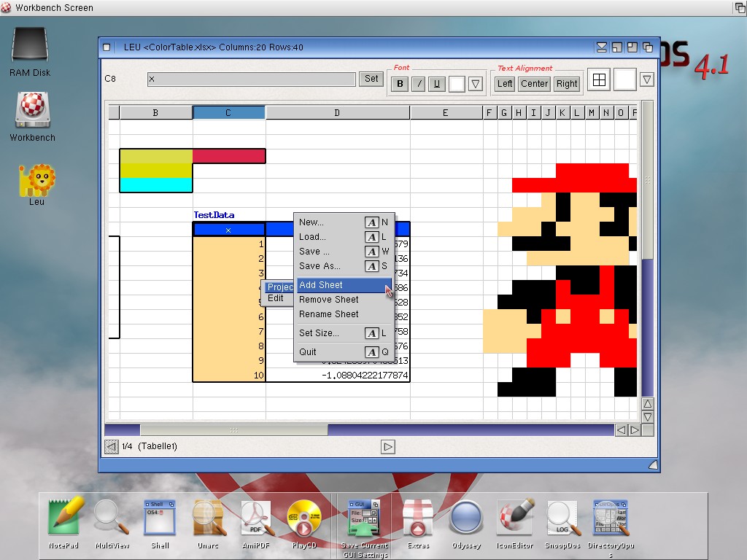Align text with the Center button
Screen dimensions: 747x560
[534, 84]
